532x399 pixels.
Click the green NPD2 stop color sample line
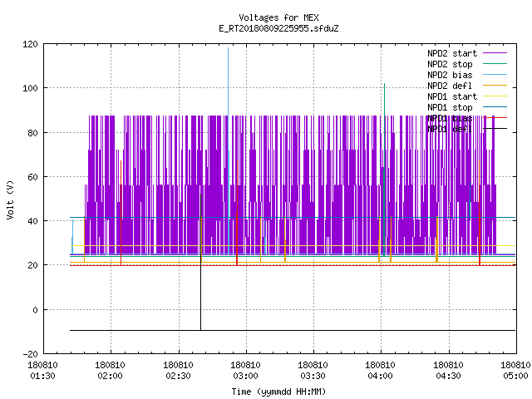pyautogui.click(x=495, y=64)
